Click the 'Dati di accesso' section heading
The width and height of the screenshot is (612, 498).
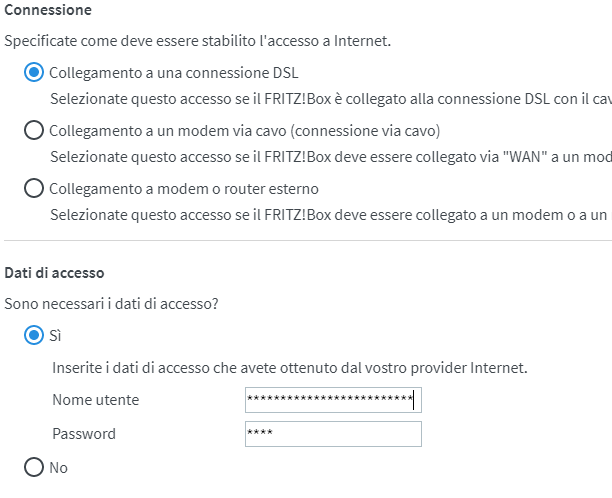[55, 272]
